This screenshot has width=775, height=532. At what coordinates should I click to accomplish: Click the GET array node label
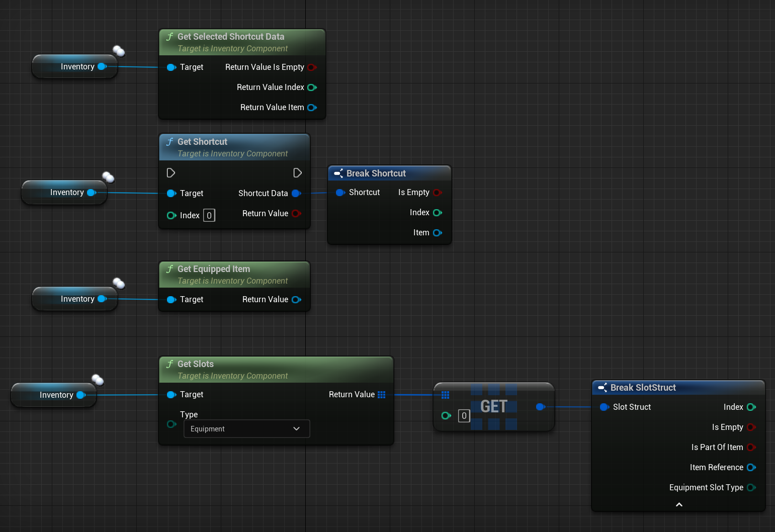click(494, 406)
